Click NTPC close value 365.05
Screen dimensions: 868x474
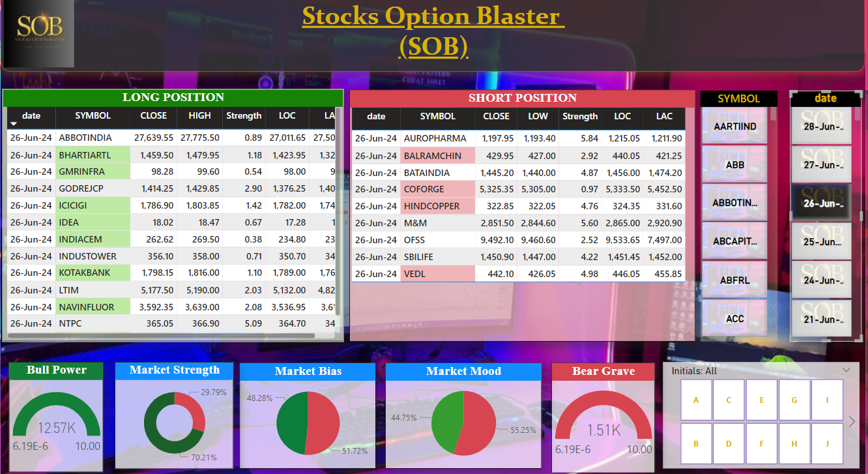click(x=160, y=323)
